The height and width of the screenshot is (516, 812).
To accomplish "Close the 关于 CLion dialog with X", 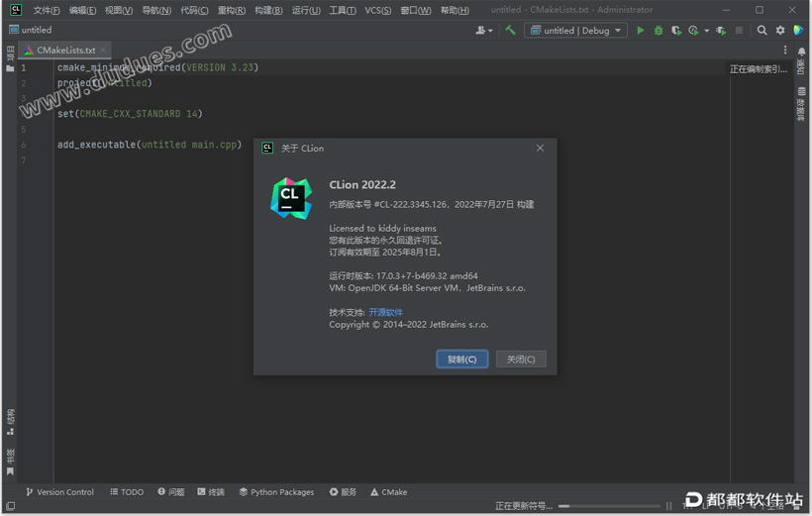I will pos(540,149).
